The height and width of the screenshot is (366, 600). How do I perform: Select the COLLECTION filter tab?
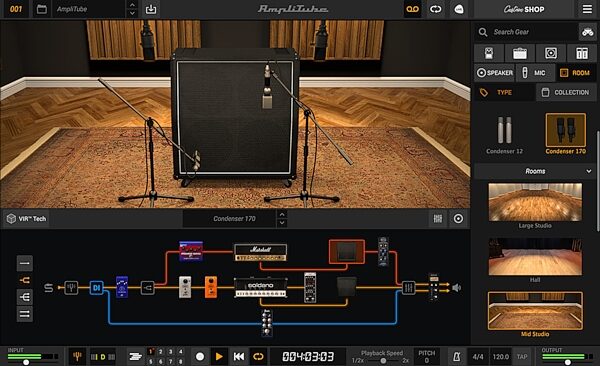(x=566, y=93)
